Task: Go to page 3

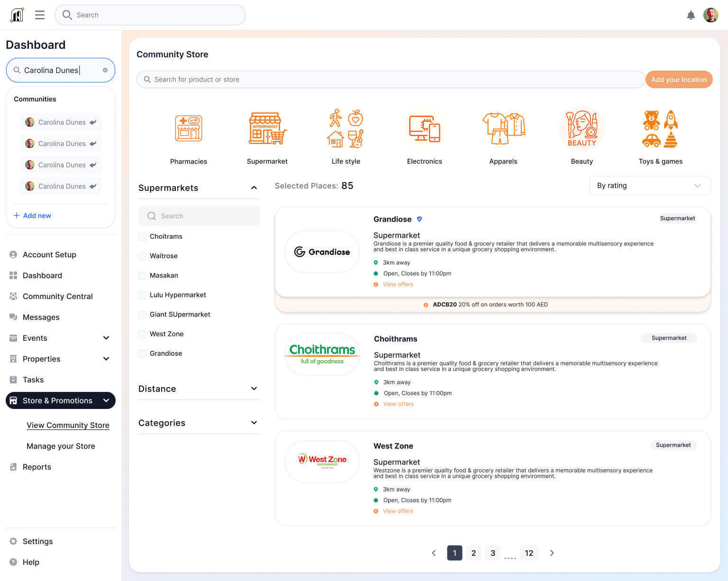Action: [x=493, y=553]
